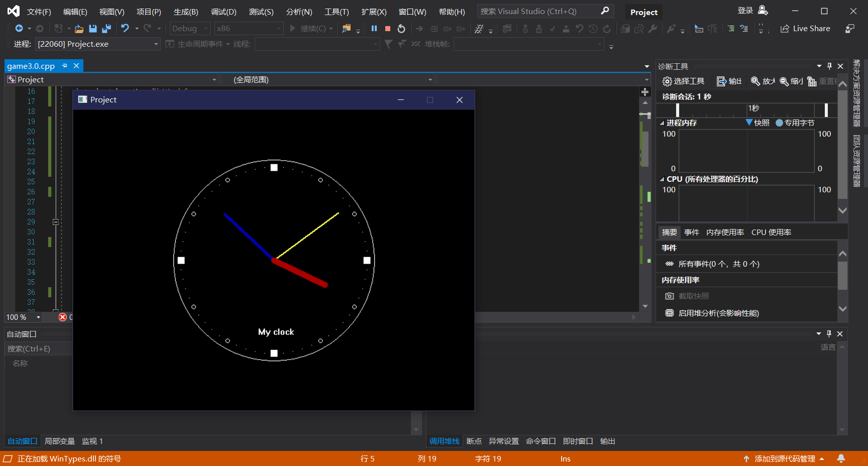This screenshot has height=466, width=868.
Task: Click the notifications bell in status bar
Action: click(x=841, y=458)
